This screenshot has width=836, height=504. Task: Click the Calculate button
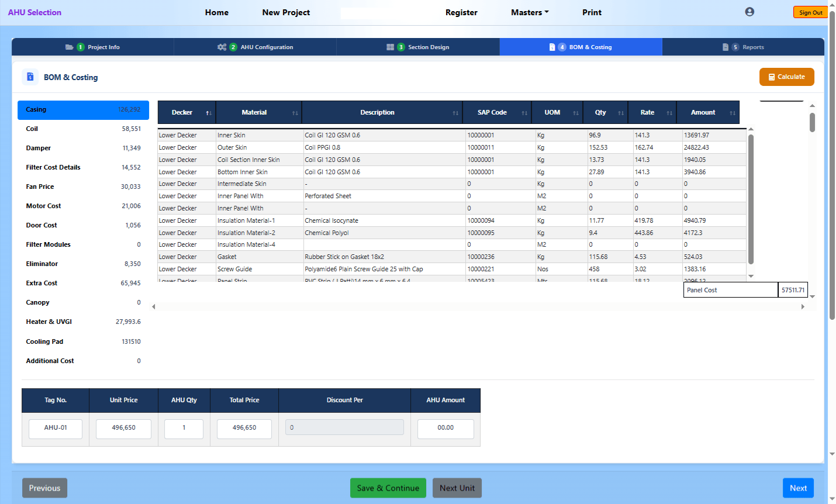pyautogui.click(x=786, y=77)
